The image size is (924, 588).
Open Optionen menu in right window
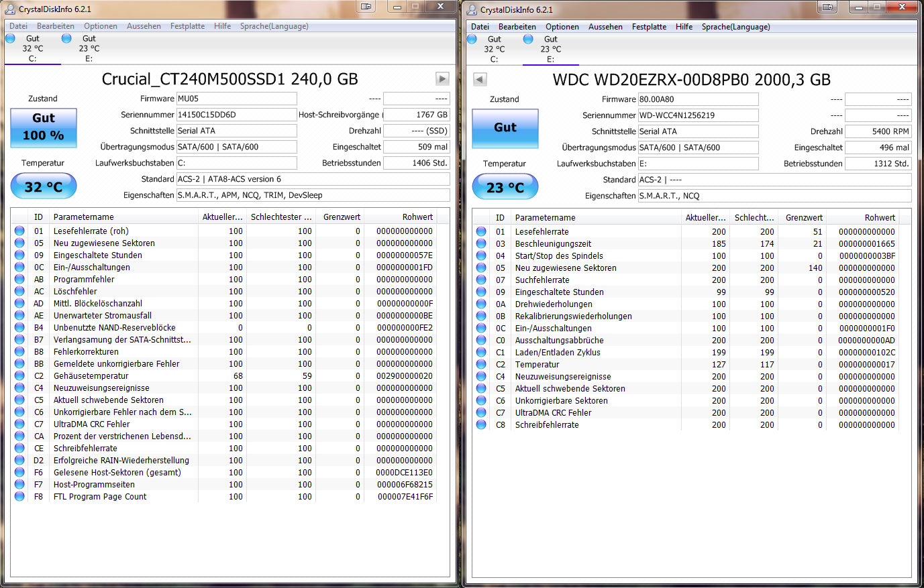(562, 27)
